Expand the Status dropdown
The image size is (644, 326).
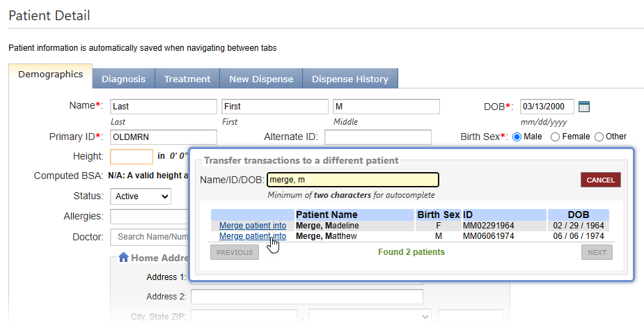click(141, 196)
